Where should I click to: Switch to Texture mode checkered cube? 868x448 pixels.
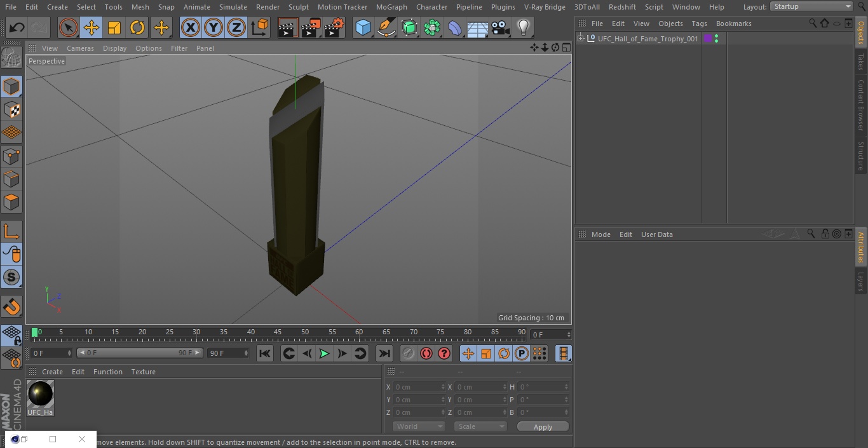coord(11,110)
